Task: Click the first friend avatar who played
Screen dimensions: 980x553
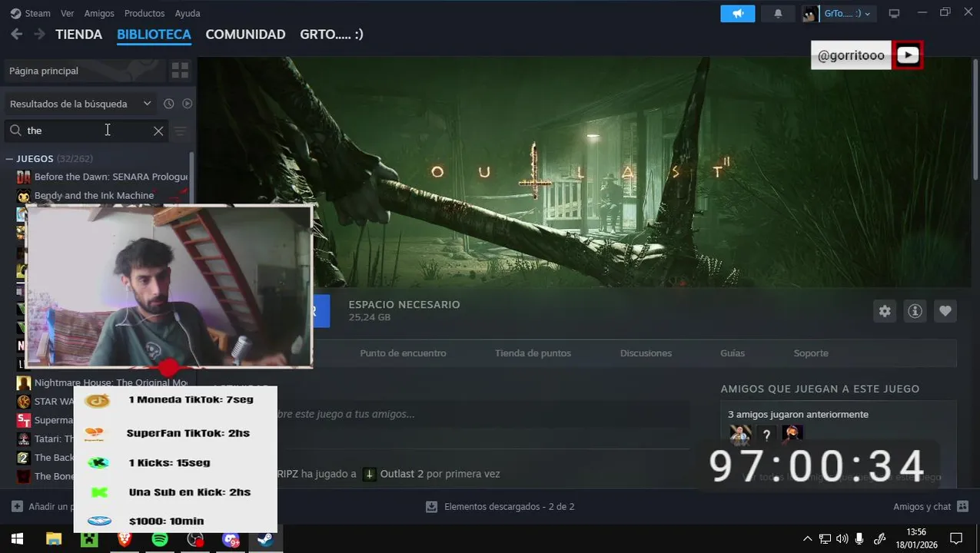Action: [740, 435]
